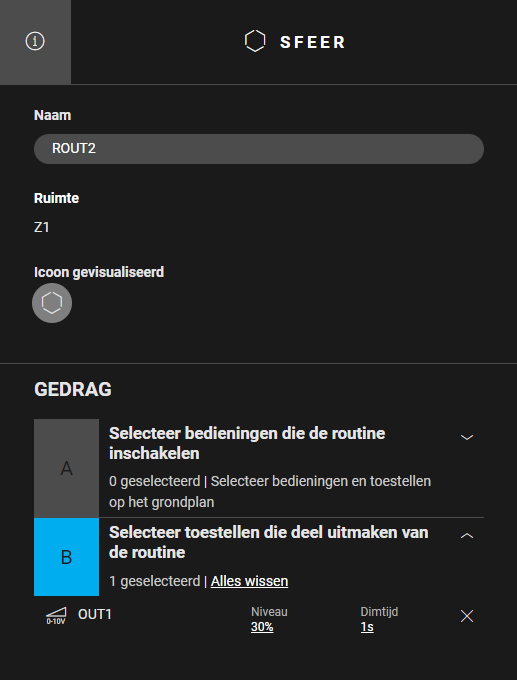Click the SFEER title text
The width and height of the screenshot is (517, 680).
pyautogui.click(x=312, y=42)
